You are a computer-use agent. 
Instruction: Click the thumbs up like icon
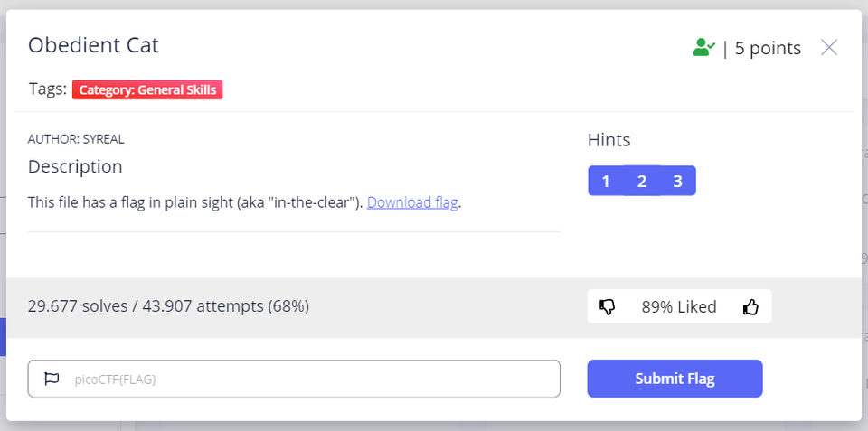tap(750, 306)
